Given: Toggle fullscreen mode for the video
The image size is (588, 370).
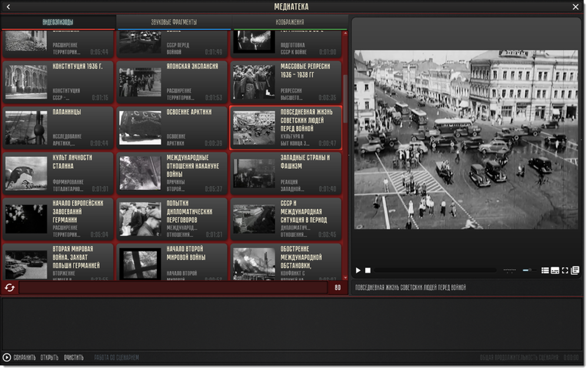Looking at the screenshot, I should point(565,271).
